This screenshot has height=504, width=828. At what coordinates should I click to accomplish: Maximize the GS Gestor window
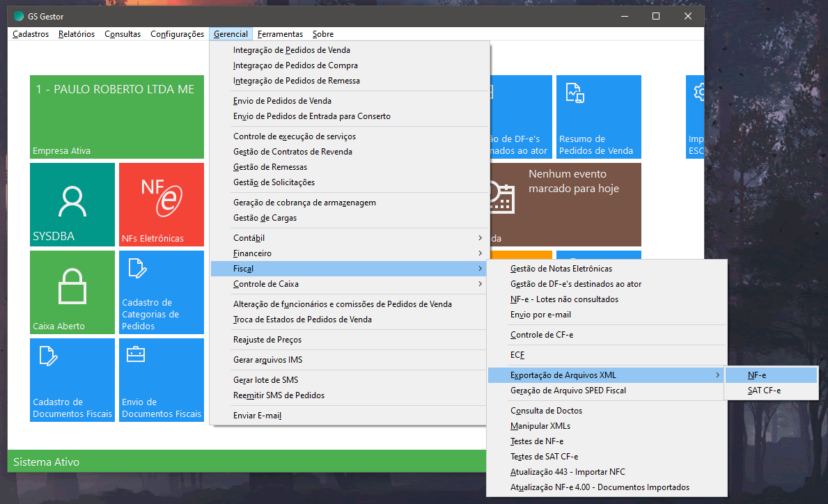tap(656, 17)
